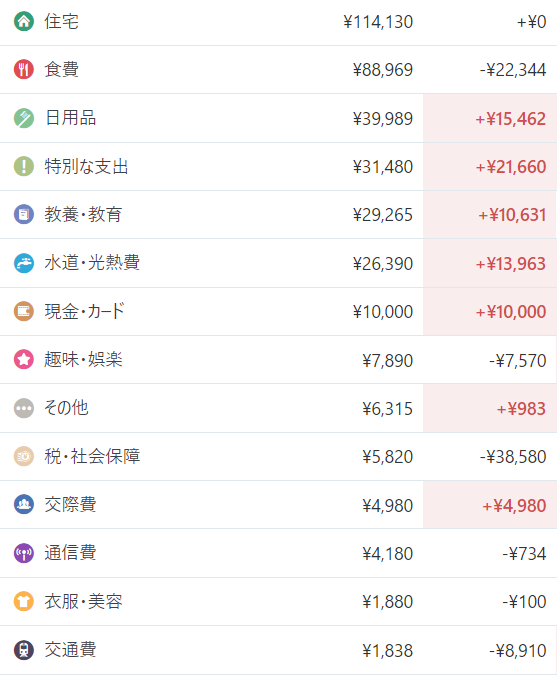
Task: Select the wallet icon for 現金・カード
Action: (x=24, y=311)
